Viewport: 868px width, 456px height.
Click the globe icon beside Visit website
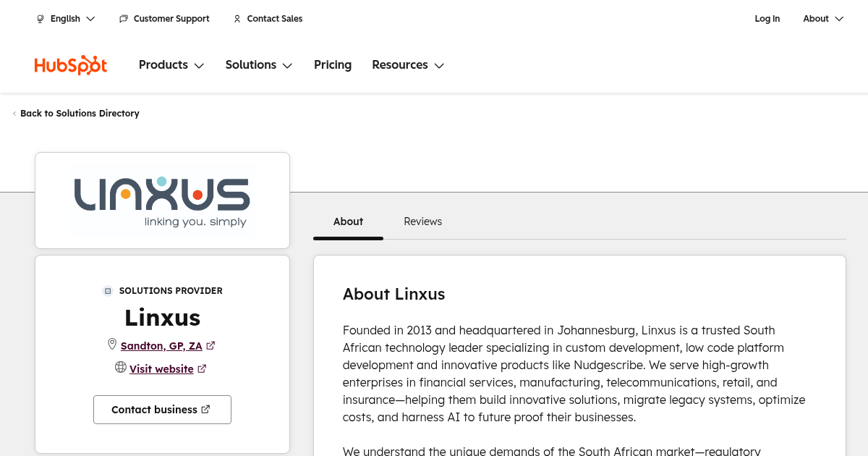(x=121, y=368)
